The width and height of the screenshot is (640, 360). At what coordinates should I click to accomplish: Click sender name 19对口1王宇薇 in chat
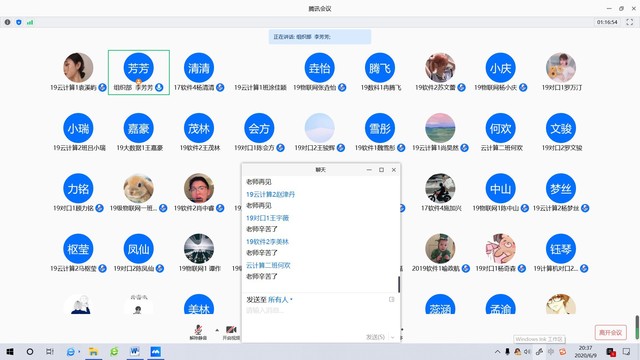[267, 218]
